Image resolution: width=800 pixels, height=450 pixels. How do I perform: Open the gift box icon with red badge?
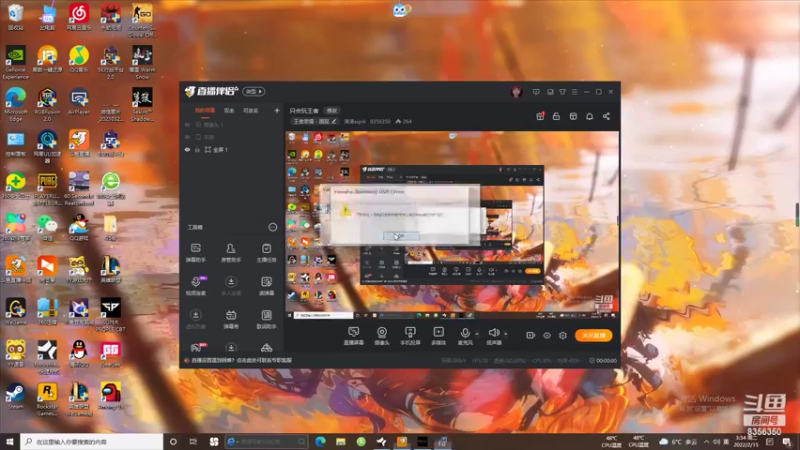click(540, 116)
